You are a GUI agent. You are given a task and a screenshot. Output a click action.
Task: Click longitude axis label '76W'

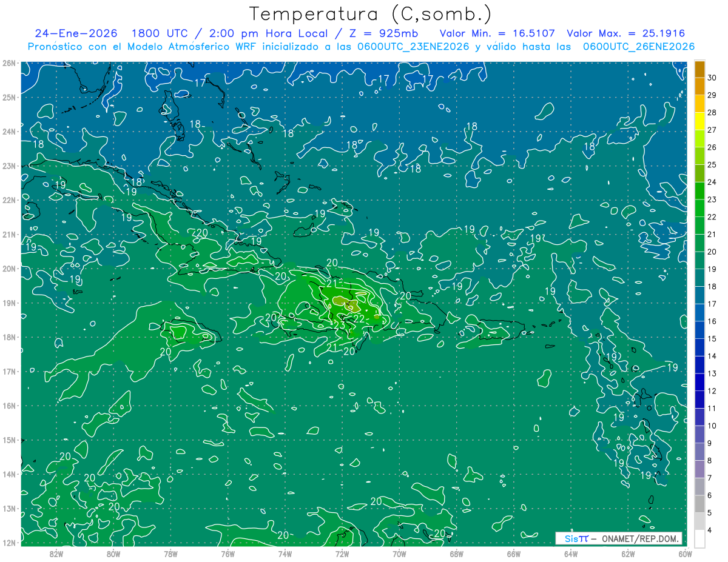[227, 554]
